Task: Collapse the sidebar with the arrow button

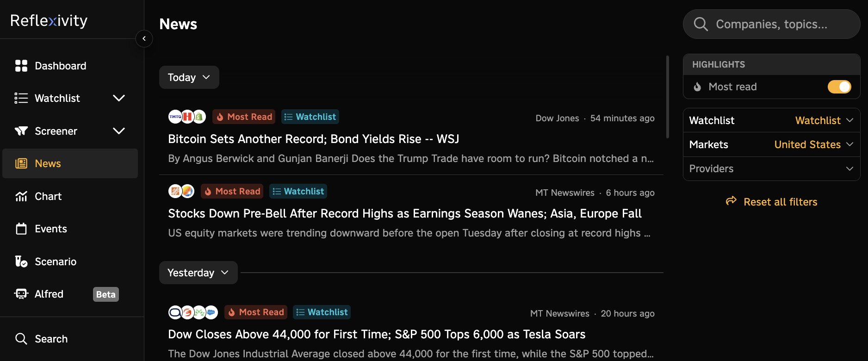Action: [144, 38]
